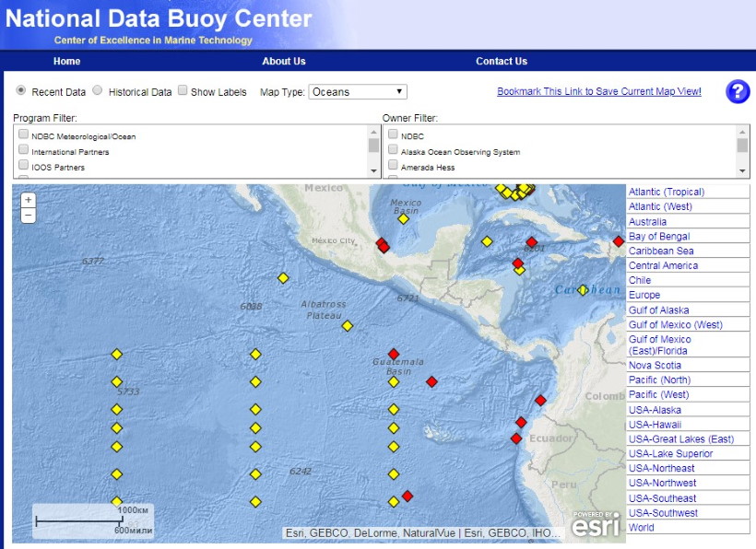Check the NDBC Meteorological/Ocean program filter
The image size is (756, 549).
23,134
